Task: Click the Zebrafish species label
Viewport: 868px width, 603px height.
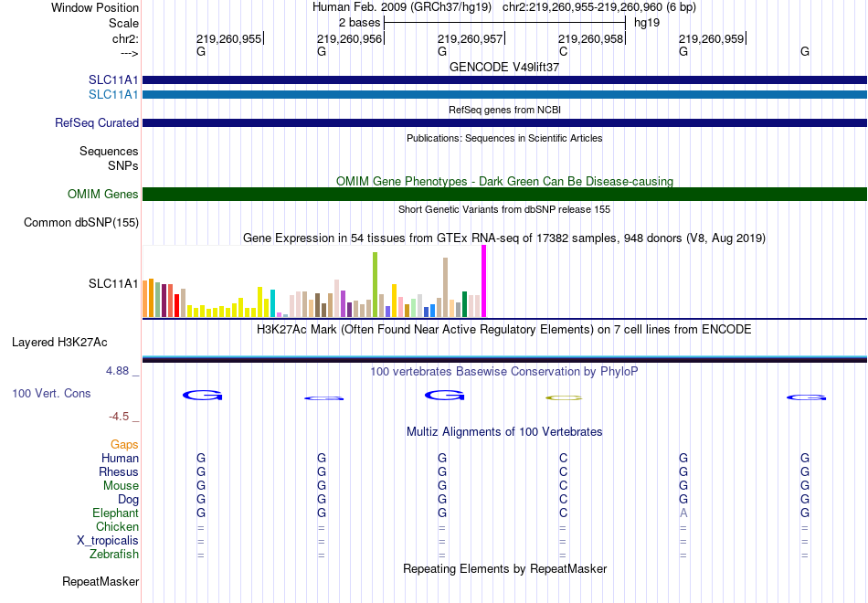Action: tap(114, 555)
